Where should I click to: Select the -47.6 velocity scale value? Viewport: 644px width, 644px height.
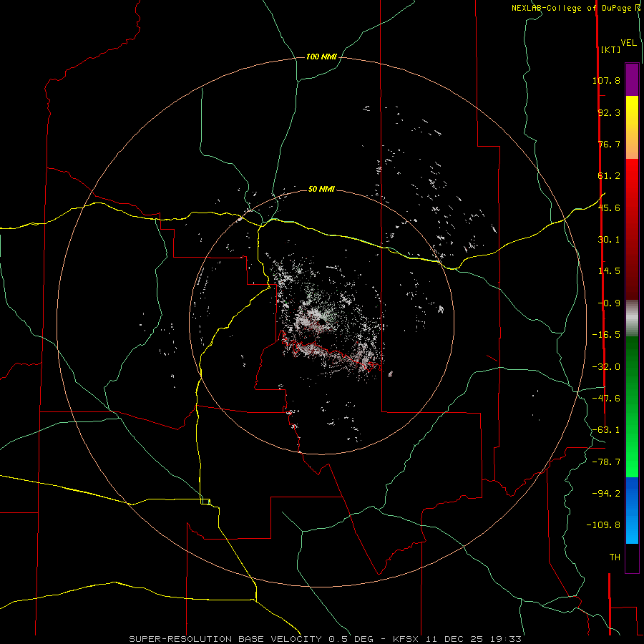pyautogui.click(x=606, y=399)
